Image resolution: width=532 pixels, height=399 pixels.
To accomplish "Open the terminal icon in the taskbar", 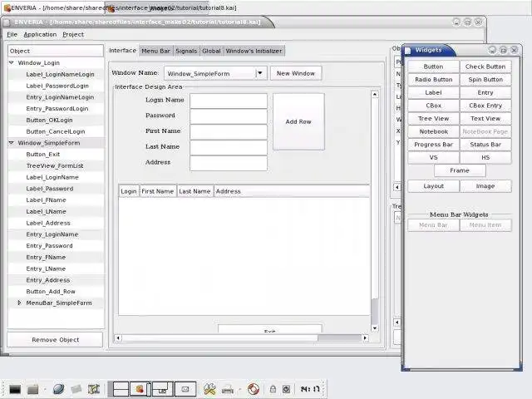I will click(x=15, y=389).
